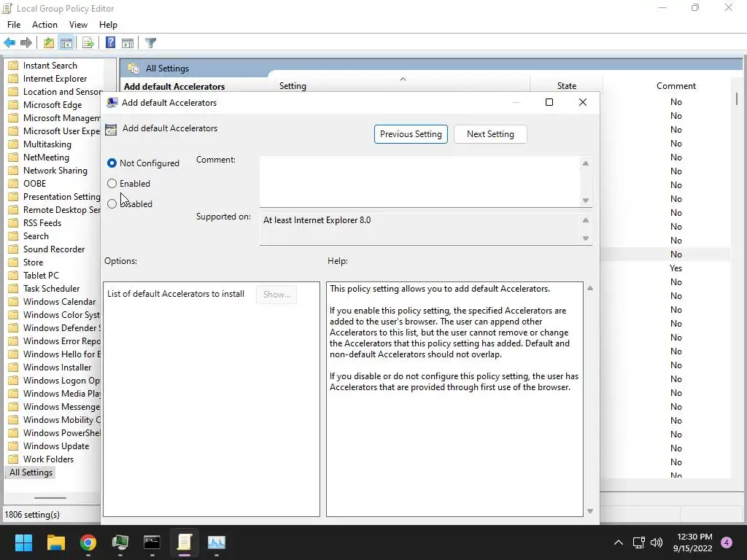Select the Internet Explorer folder
The image size is (747, 560).
(x=55, y=79)
